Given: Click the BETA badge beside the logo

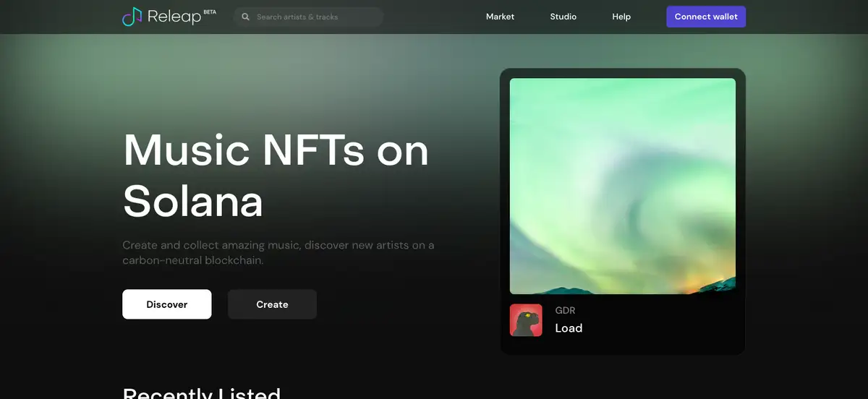Looking at the screenshot, I should coord(210,12).
